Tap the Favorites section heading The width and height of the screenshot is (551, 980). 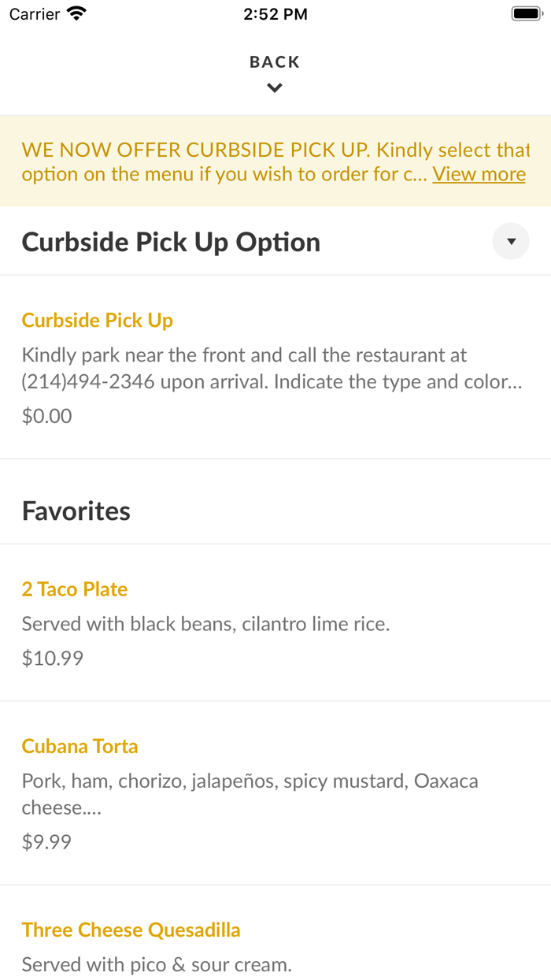(x=76, y=511)
